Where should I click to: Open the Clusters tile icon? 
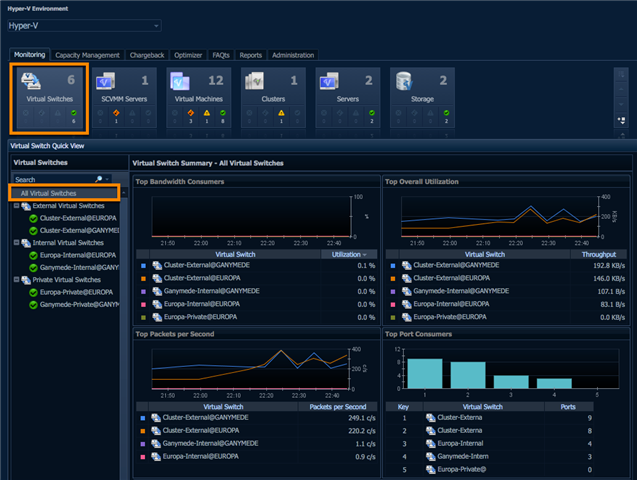(255, 80)
